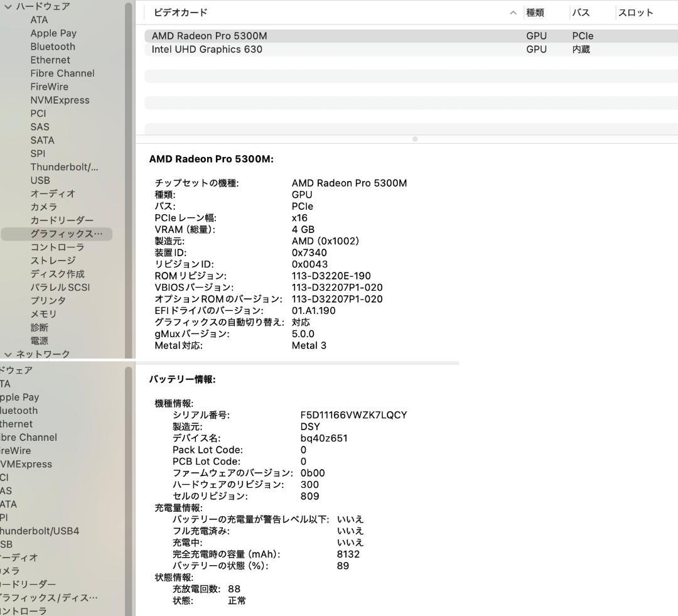Collapse the ネットワーク section in sidebar

pos(8,354)
